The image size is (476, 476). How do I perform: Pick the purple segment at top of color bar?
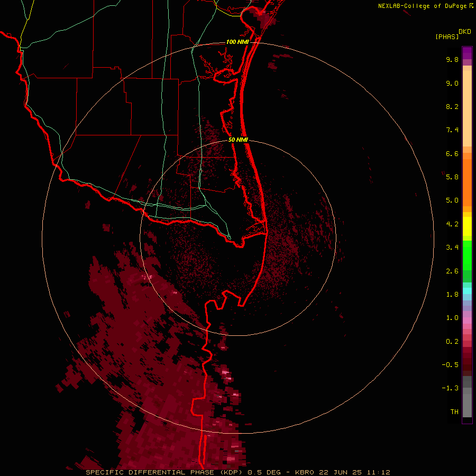467,53
